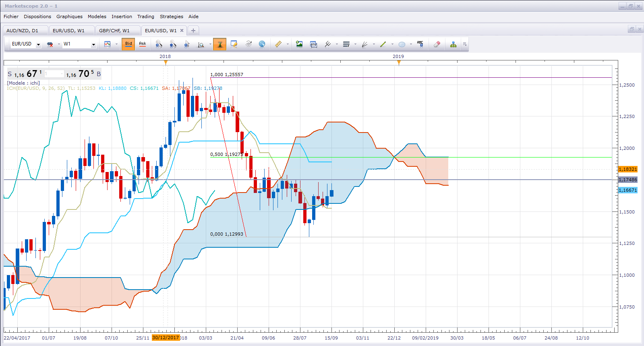Open the Insertion menu
The width and height of the screenshot is (644, 346).
click(122, 17)
